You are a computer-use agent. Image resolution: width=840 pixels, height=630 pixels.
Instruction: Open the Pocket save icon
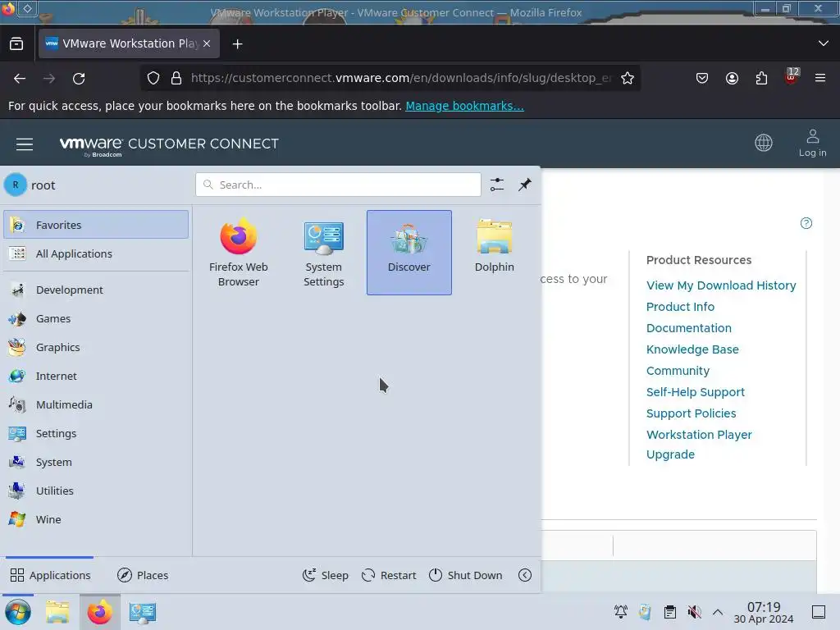point(702,78)
